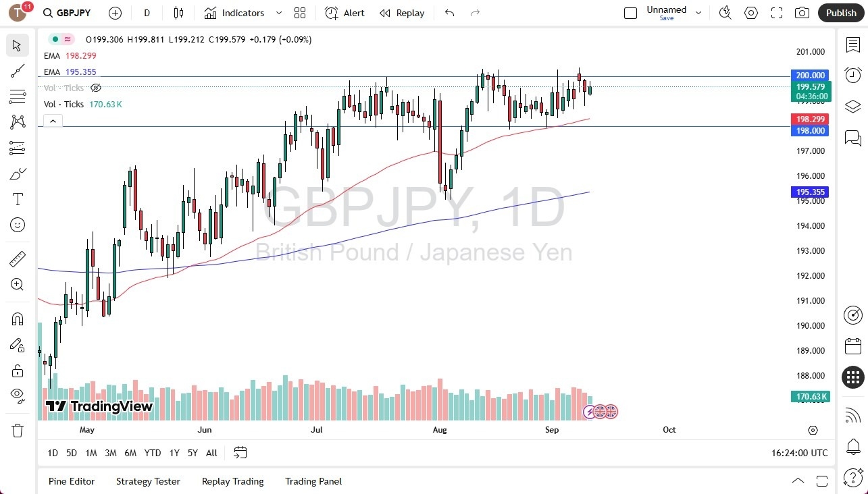Open the Notifications bell icon
This screenshot has width=868, height=494.
click(852, 447)
